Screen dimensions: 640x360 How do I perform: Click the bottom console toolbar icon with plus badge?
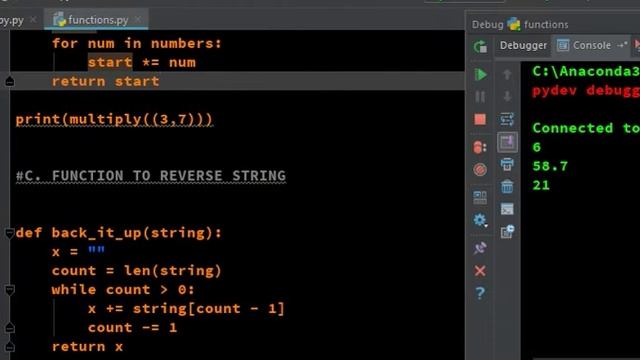coord(507,231)
